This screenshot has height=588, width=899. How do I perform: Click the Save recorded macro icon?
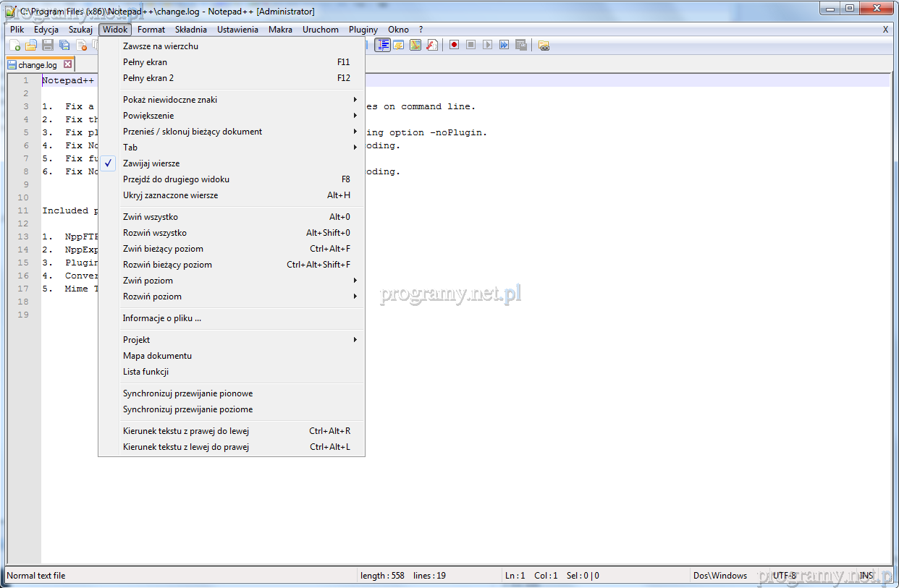[x=520, y=45]
